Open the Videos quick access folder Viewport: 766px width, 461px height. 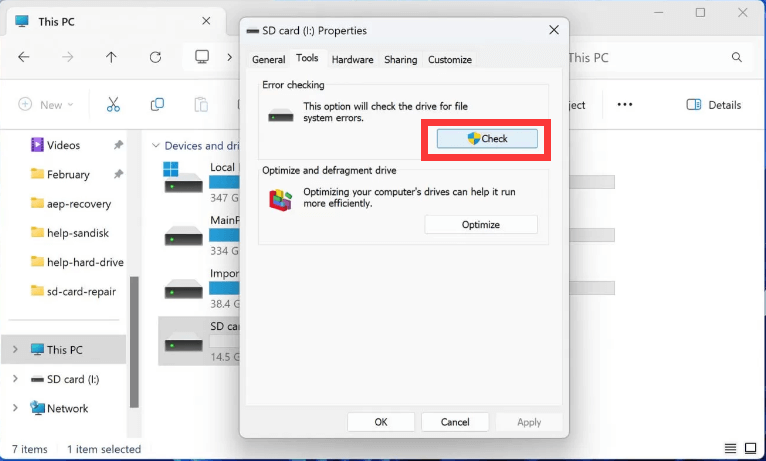click(64, 145)
